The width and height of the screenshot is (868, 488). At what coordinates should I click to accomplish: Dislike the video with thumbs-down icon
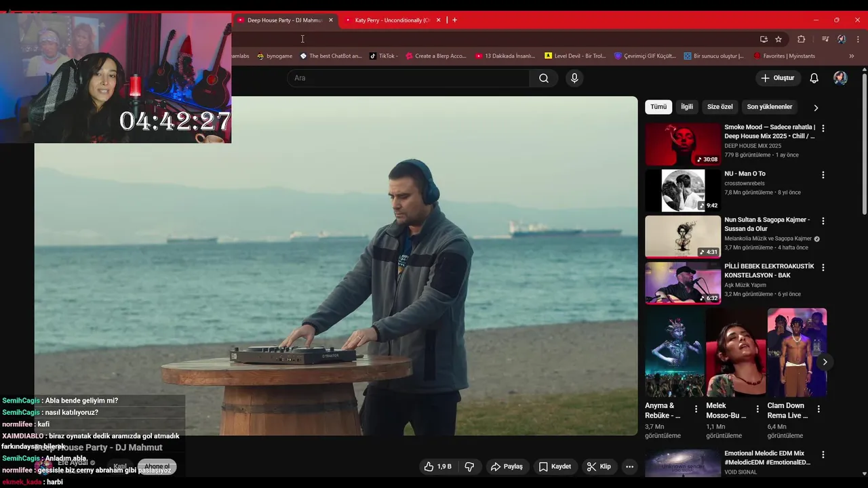coord(469,466)
